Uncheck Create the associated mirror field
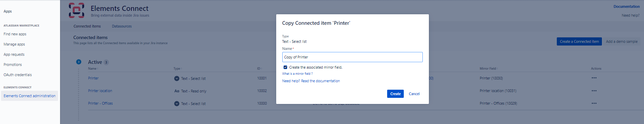The image size is (644, 124). click(285, 67)
